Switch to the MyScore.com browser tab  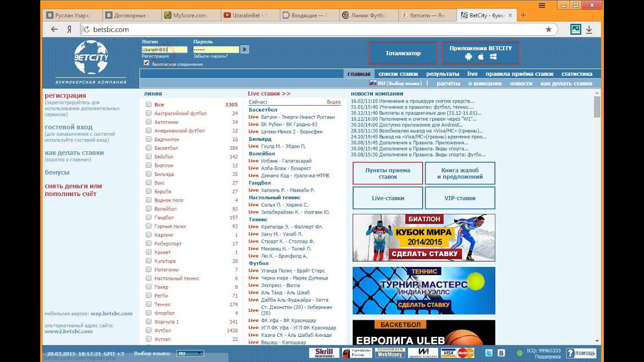point(190,16)
